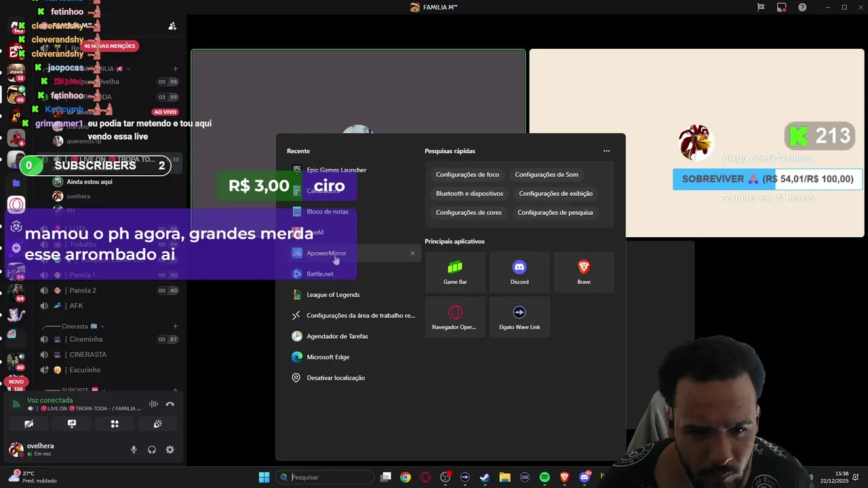Open Elgato Wave Link app tile
The height and width of the screenshot is (488, 868).
tap(519, 317)
